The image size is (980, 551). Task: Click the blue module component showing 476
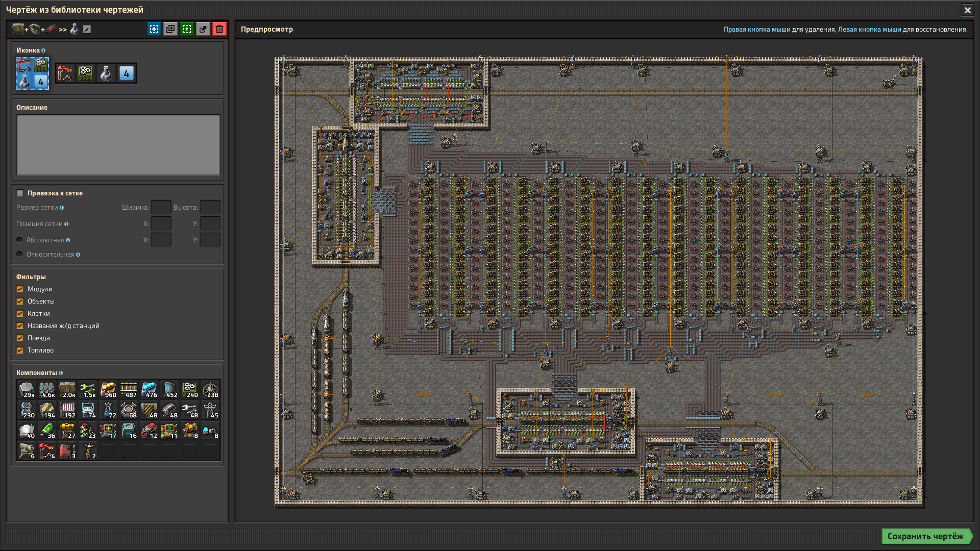pyautogui.click(x=149, y=390)
